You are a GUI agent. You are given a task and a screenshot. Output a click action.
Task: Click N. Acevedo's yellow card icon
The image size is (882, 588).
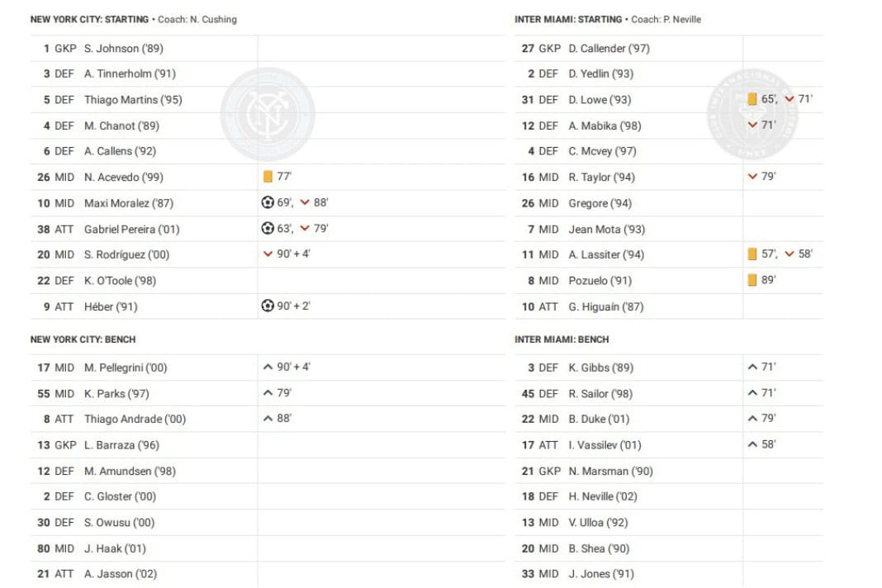pyautogui.click(x=268, y=177)
